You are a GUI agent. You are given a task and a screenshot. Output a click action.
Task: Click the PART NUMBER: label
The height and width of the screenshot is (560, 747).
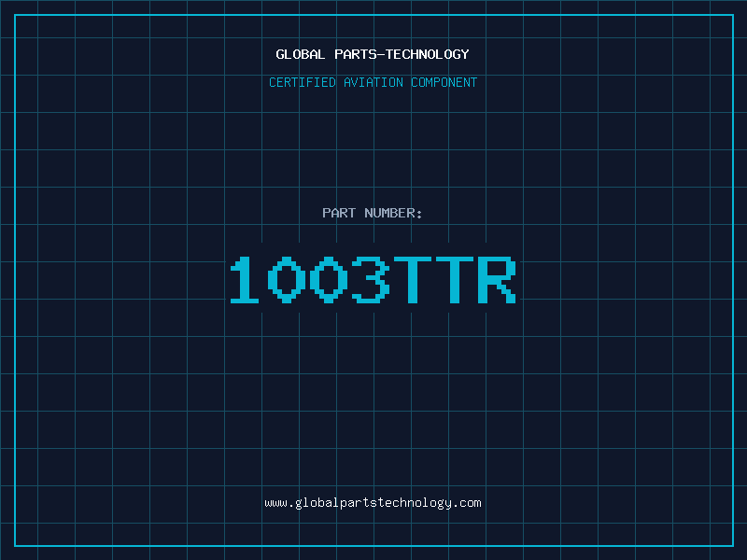pyautogui.click(x=373, y=213)
